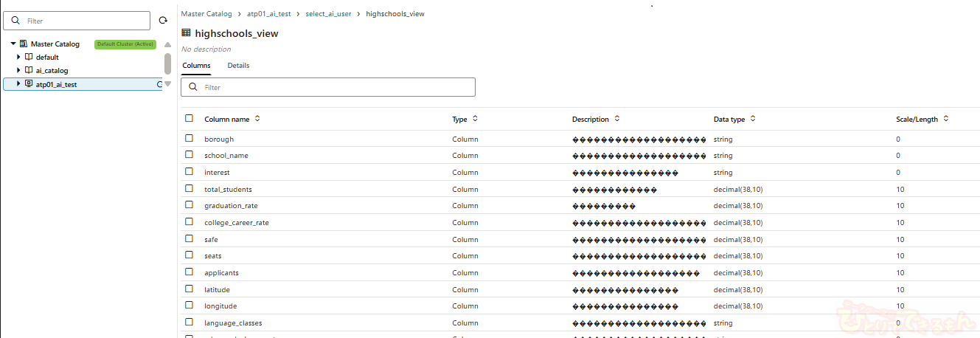Tick the graduation_rate row checkbox

(190, 206)
